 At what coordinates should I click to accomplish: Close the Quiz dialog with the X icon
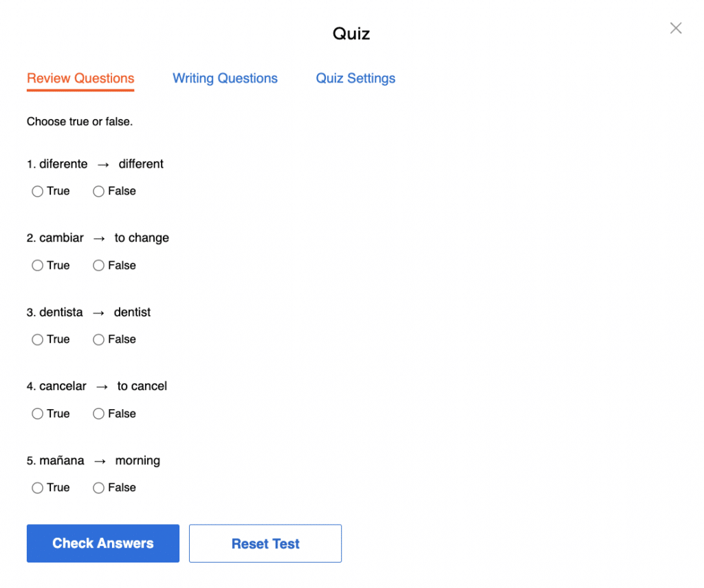(676, 28)
